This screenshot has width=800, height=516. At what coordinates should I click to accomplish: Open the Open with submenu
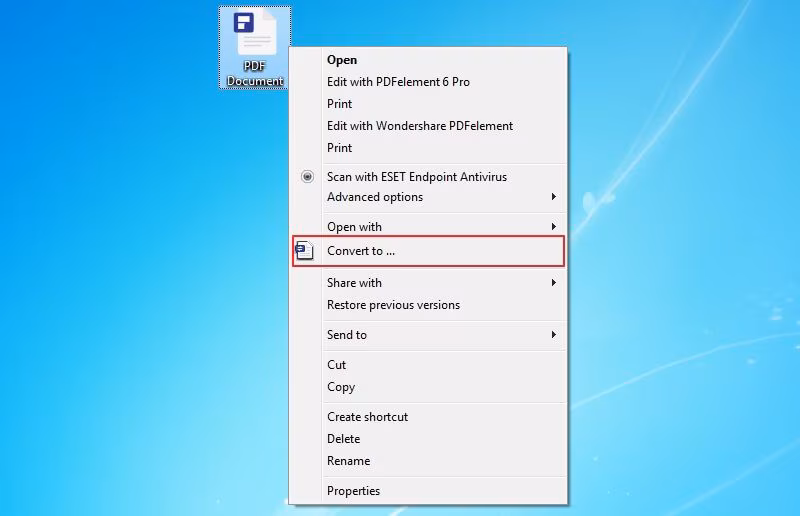(x=429, y=227)
